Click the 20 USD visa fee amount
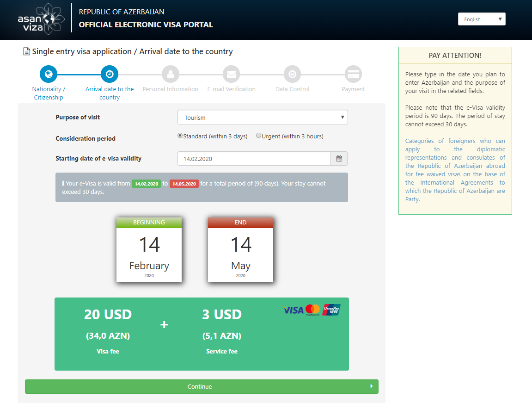This screenshot has width=532, height=403. 108,314
